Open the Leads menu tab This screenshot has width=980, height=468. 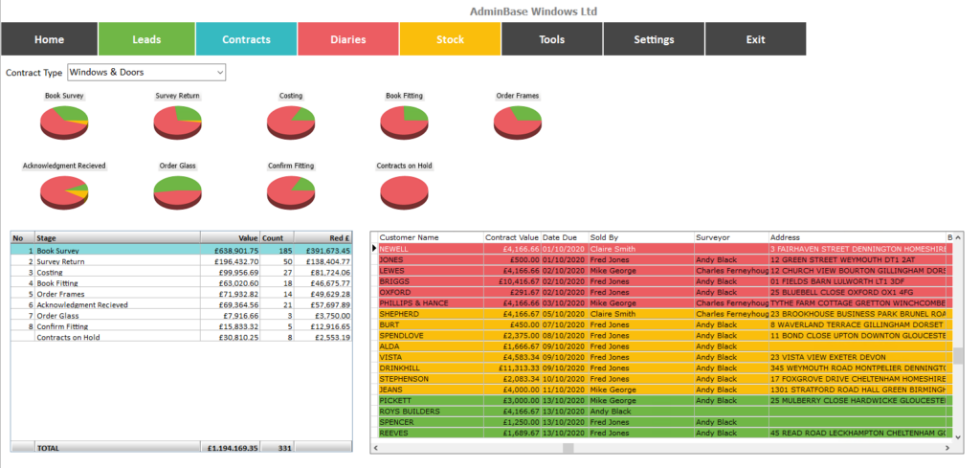pos(146,39)
